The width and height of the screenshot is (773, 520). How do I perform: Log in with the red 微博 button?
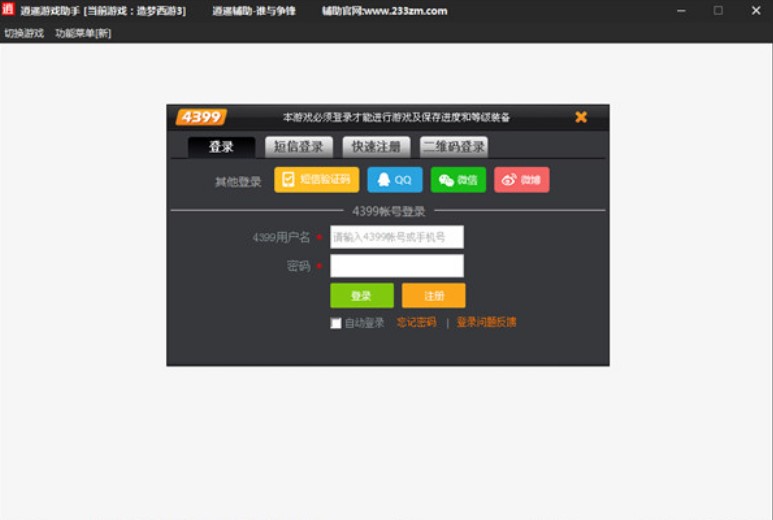coord(522,179)
